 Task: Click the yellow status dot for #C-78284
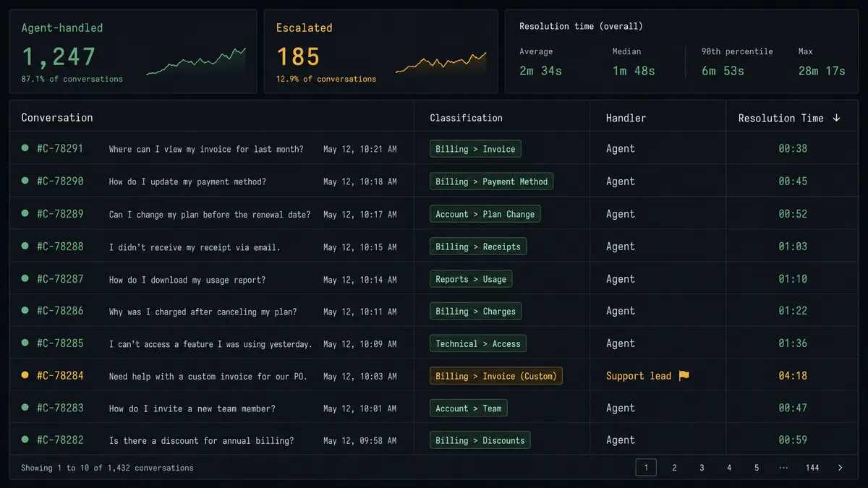(x=25, y=375)
